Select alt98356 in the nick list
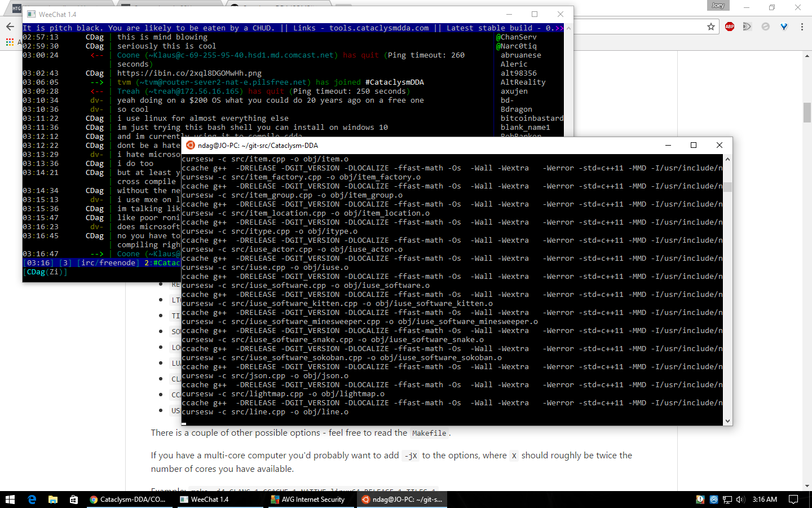Screen dimensions: 812x508 pos(519,73)
